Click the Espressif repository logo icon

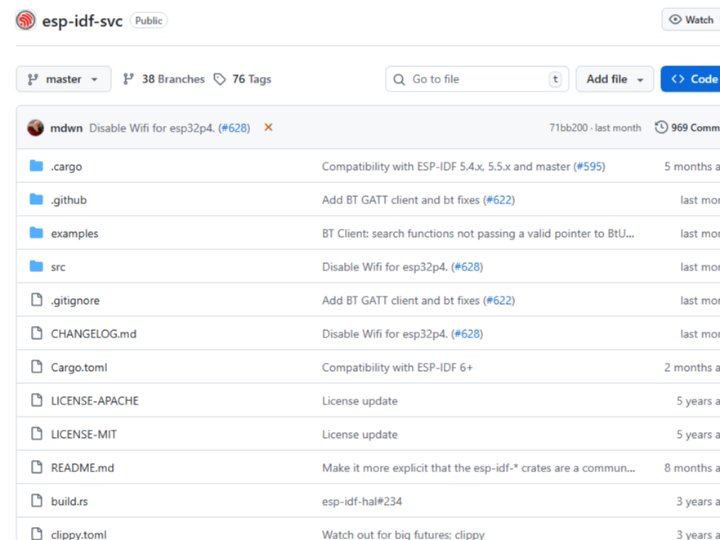(26, 20)
